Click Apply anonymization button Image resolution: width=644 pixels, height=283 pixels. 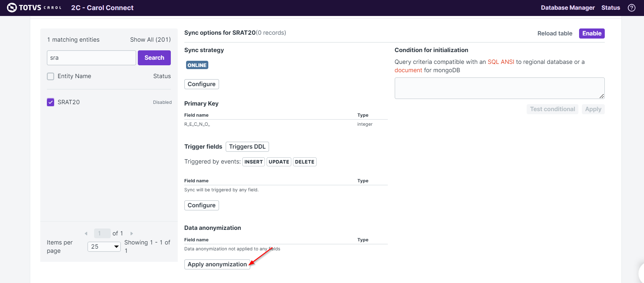(x=217, y=264)
